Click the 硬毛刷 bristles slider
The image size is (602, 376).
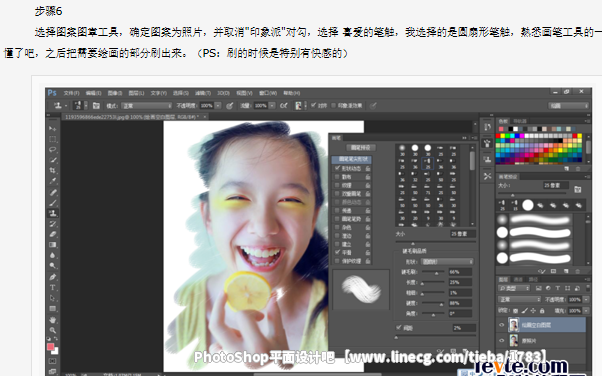click(433, 272)
